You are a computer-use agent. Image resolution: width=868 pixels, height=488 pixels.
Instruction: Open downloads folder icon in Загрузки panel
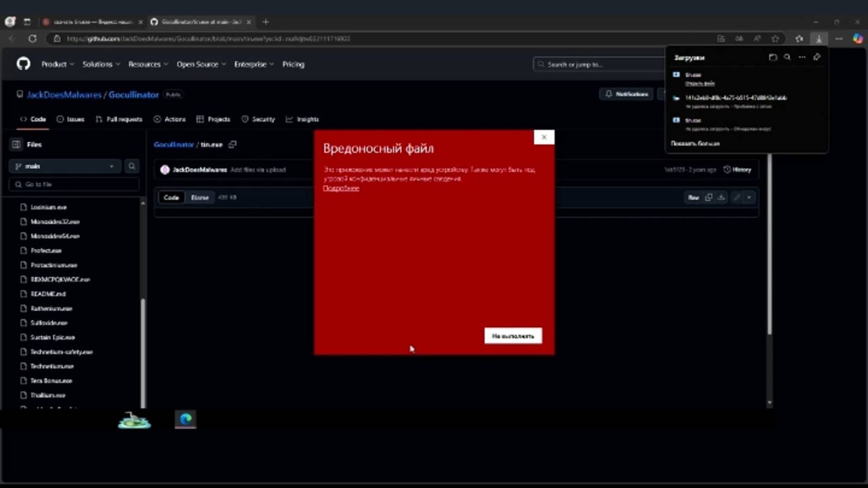pos(773,57)
